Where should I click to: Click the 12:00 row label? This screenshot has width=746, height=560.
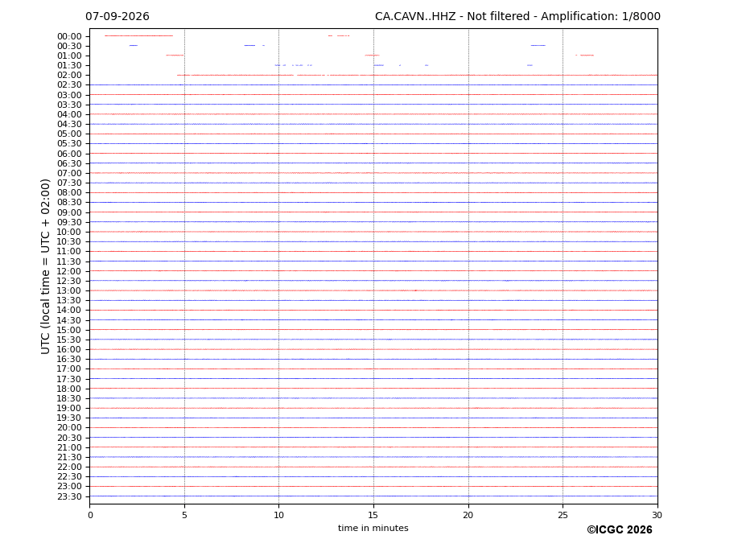pos(69,272)
